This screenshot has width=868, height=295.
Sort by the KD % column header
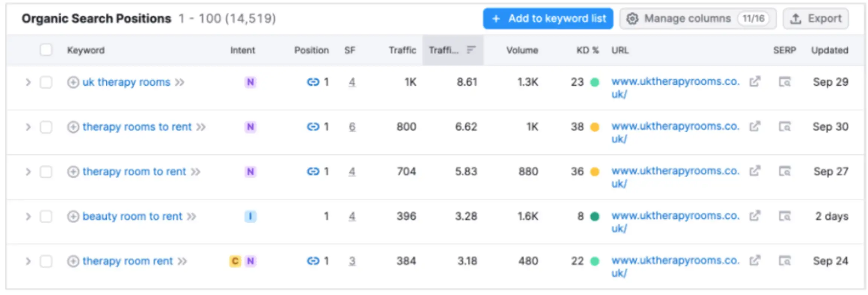[x=587, y=50]
